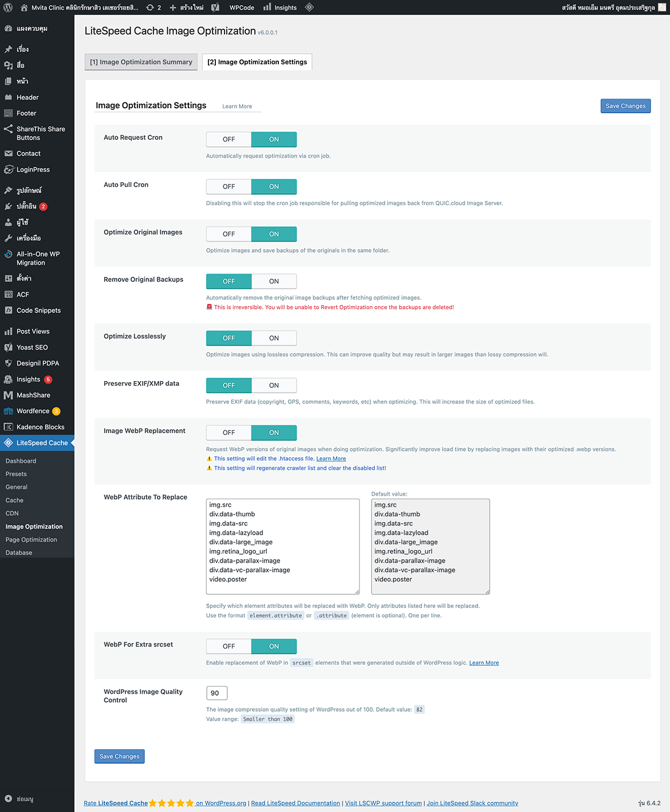Disable Image WebP Replacement
The height and width of the screenshot is (812, 670).
click(x=228, y=433)
